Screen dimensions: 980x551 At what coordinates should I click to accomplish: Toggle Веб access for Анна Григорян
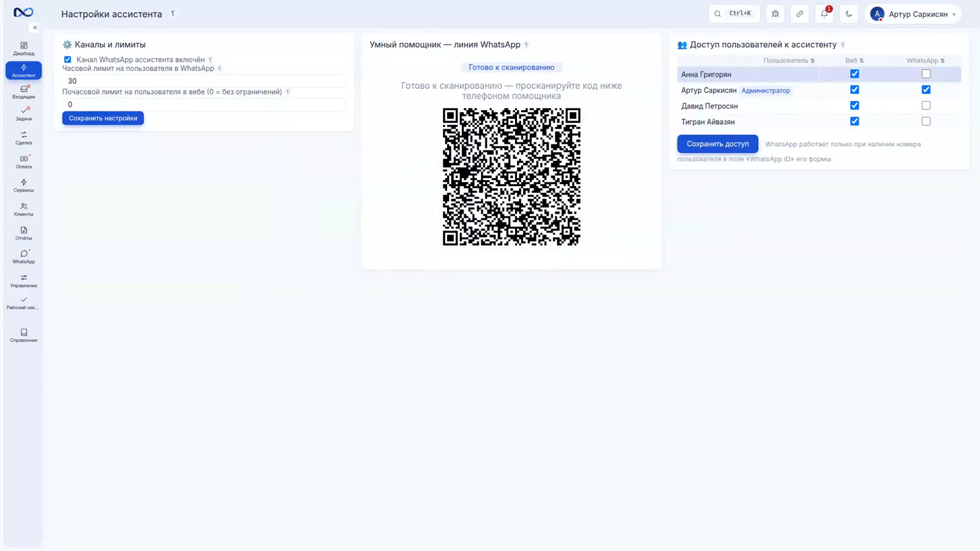click(x=854, y=74)
